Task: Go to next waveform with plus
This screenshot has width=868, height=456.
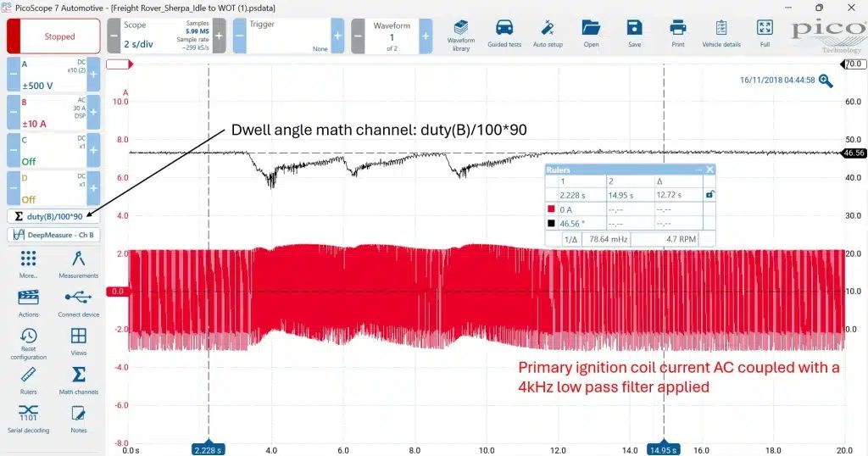Action: point(426,36)
